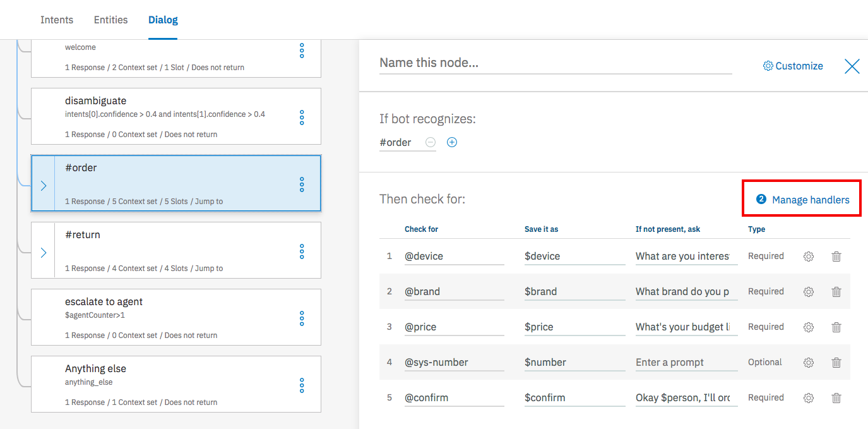The image size is (868, 429).
Task: Edit the prompt asking What's your budget
Action: pos(686,327)
